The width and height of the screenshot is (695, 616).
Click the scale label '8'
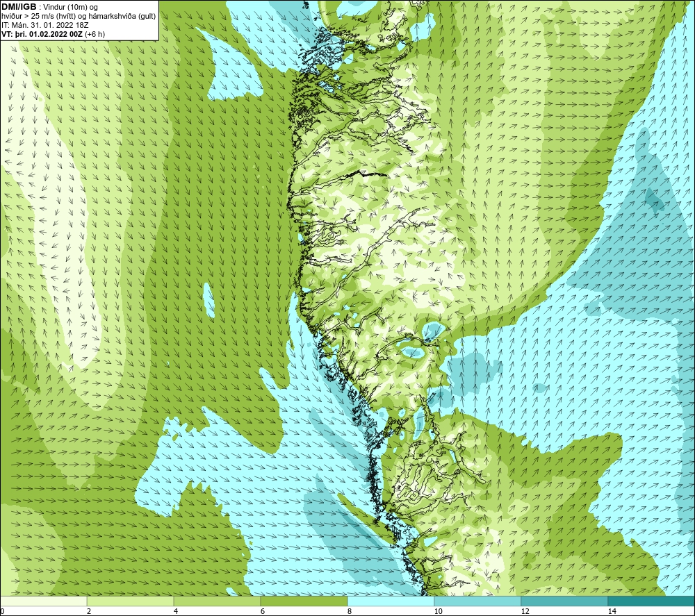350,611
